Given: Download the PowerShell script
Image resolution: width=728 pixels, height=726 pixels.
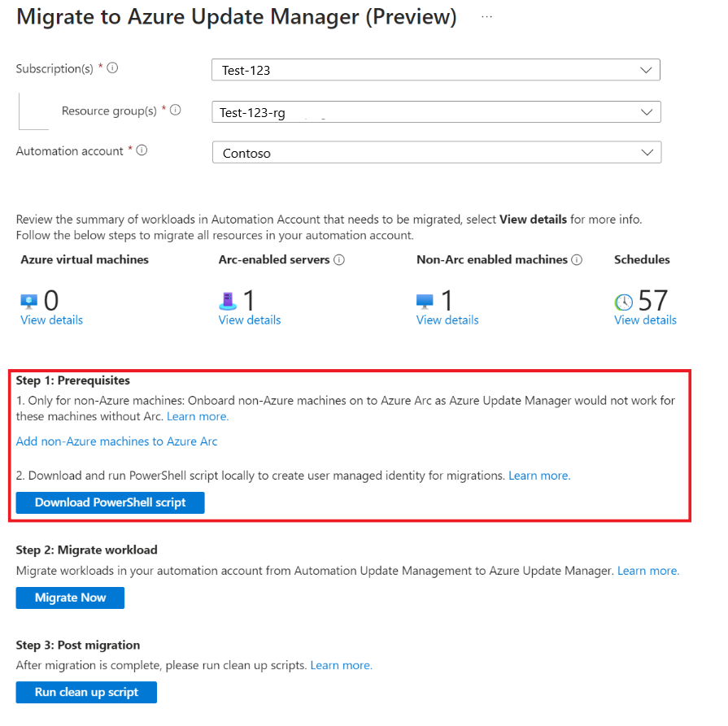Looking at the screenshot, I should 110,502.
